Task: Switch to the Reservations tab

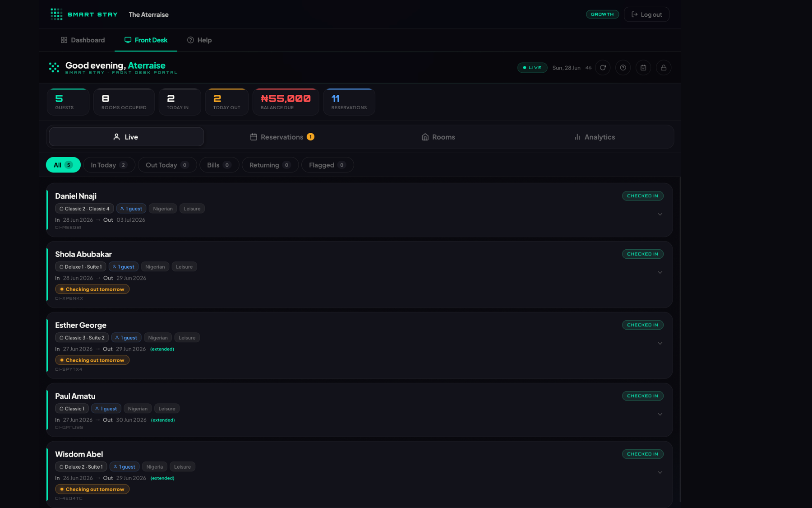Action: click(x=282, y=137)
